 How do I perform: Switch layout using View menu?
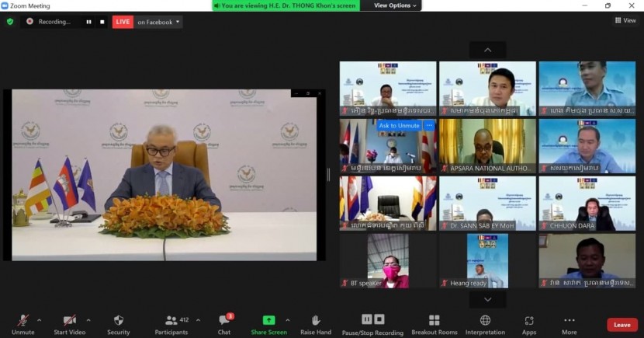point(625,20)
